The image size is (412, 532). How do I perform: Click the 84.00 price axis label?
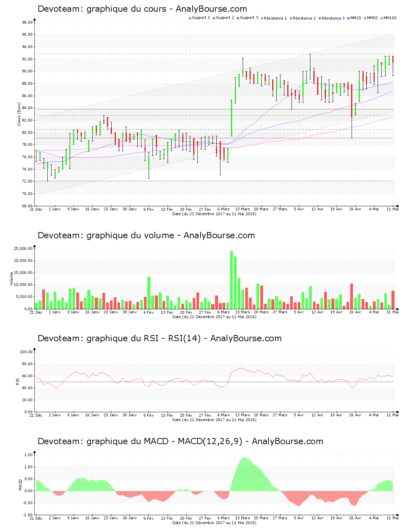[x=27, y=108]
